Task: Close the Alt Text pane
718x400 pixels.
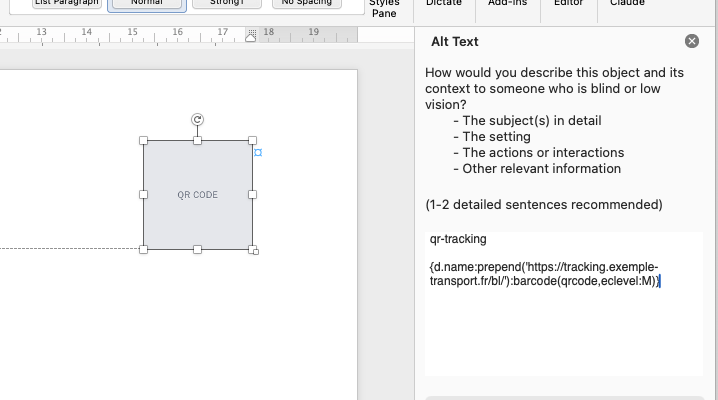Action: coord(691,41)
